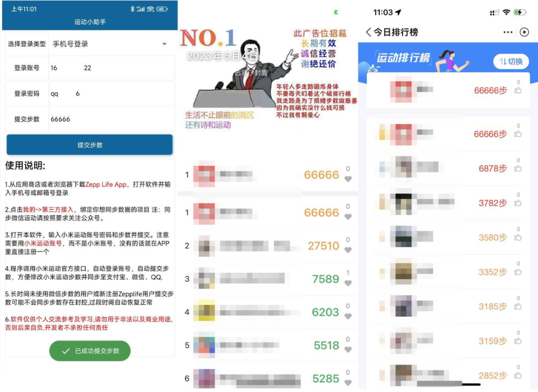Like the 6878步 entry thumbs-up
The image size is (538, 392).
(518, 168)
